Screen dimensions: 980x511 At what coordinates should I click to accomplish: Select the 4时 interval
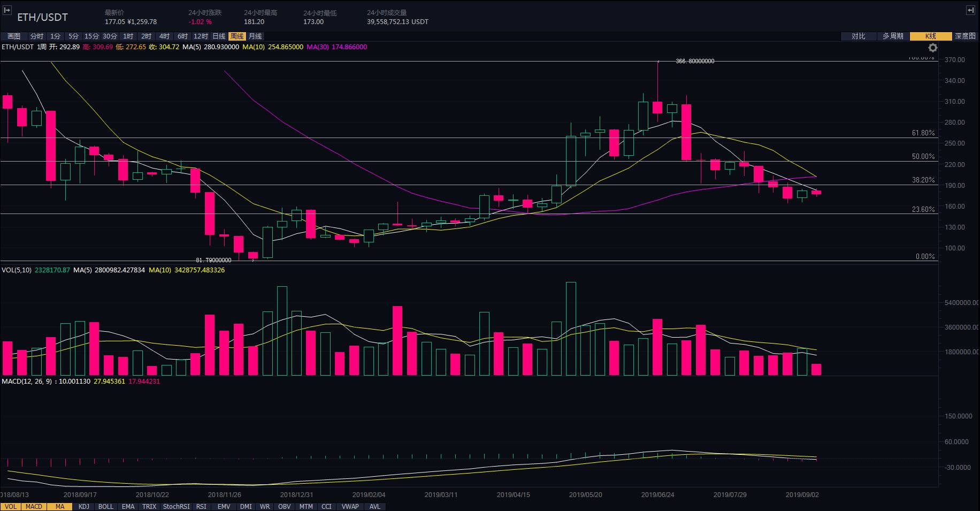point(164,36)
